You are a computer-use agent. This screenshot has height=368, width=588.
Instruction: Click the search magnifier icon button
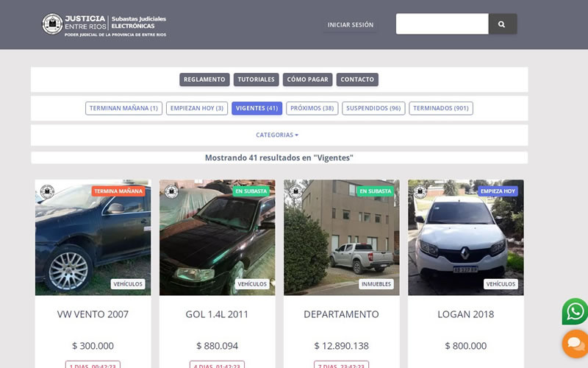(502, 24)
